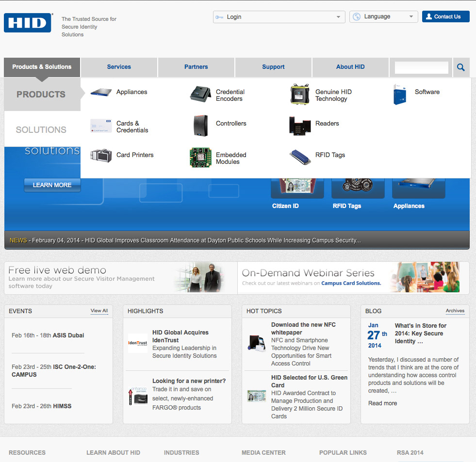This screenshot has width=476, height=462.
Task: Click the search magnifier icon
Action: (460, 67)
